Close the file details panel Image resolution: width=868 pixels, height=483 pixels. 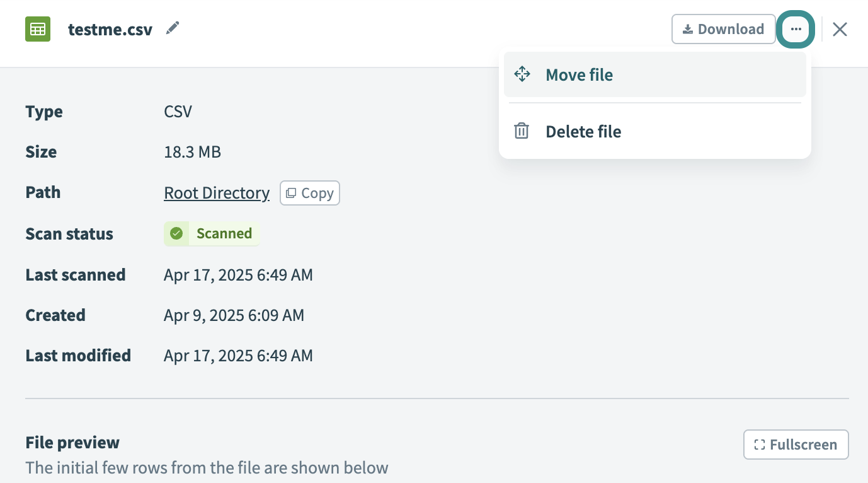coord(840,29)
